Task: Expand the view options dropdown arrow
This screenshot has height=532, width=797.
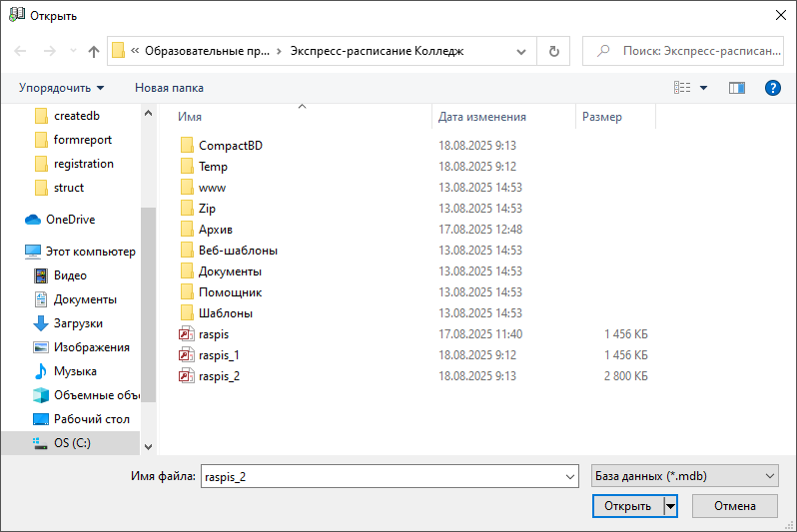Action: 703,88
